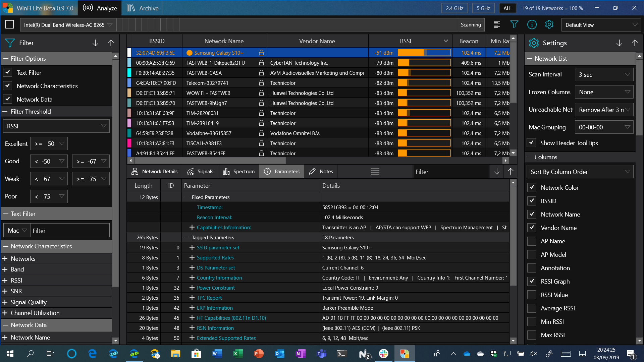Move Filter panel down with arrow

(95, 43)
